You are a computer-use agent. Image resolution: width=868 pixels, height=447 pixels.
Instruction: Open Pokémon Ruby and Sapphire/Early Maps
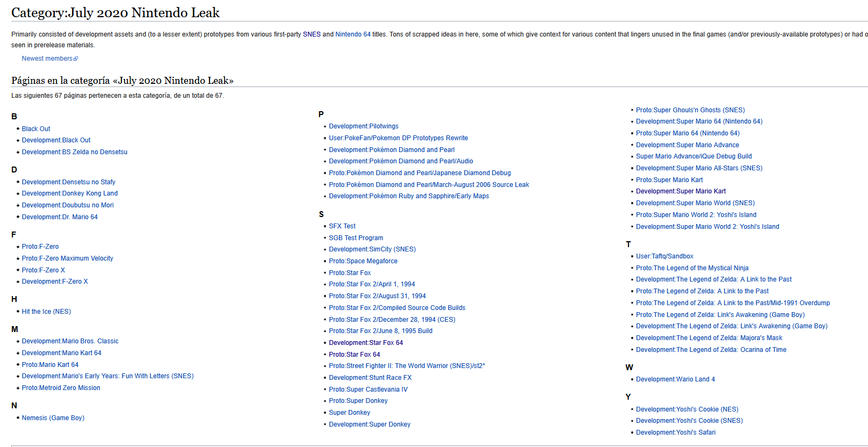pyautogui.click(x=409, y=196)
